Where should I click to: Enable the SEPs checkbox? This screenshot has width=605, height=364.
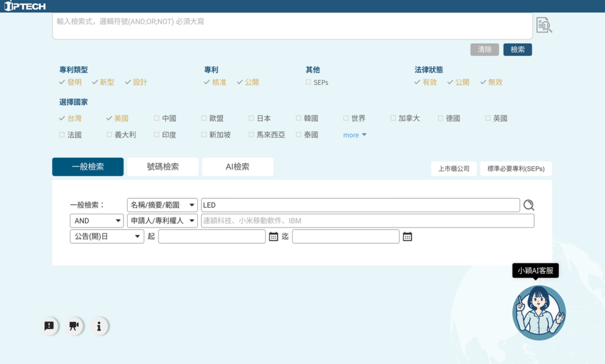(x=308, y=82)
